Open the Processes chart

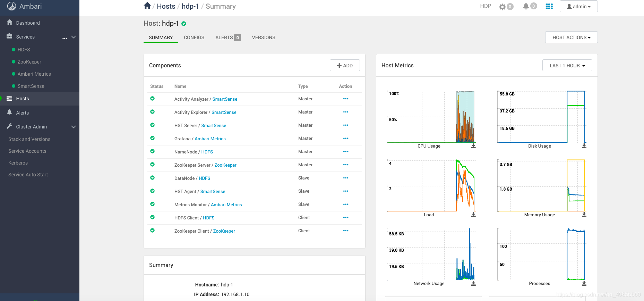pyautogui.click(x=541, y=254)
